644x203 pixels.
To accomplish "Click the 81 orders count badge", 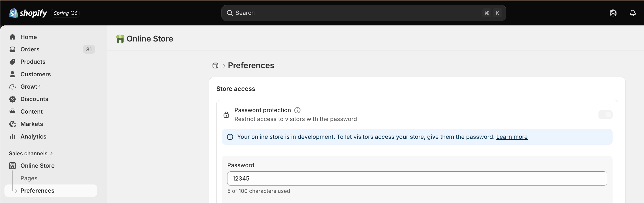I will click(89, 49).
